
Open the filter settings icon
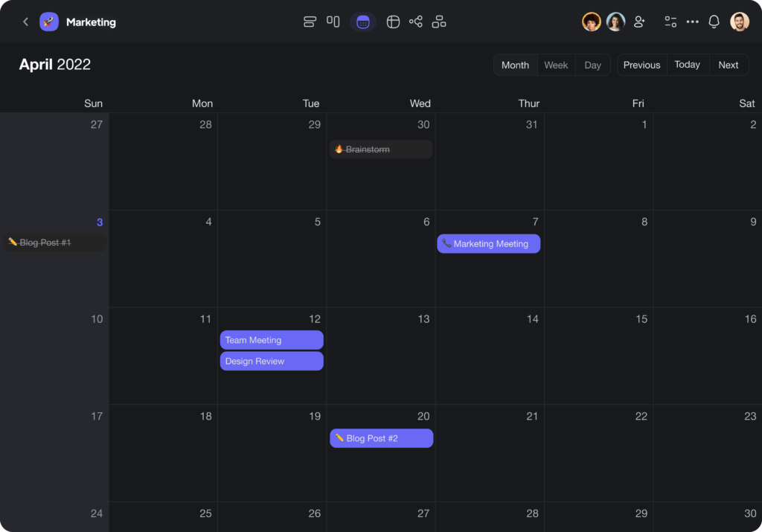pyautogui.click(x=670, y=22)
